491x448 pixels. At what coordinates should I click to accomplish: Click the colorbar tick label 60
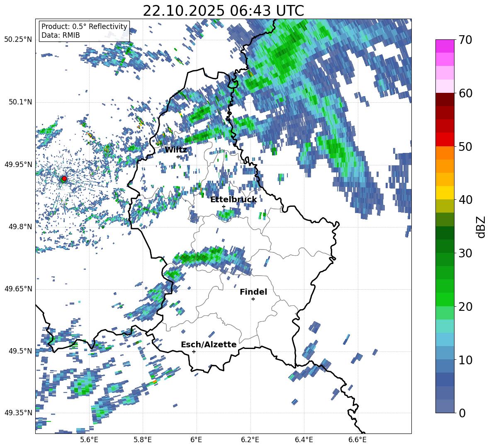(x=465, y=93)
